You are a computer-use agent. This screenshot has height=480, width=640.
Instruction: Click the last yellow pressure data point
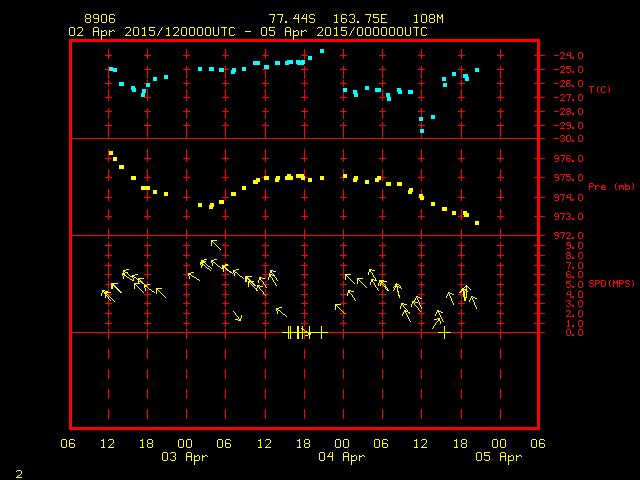(x=477, y=223)
